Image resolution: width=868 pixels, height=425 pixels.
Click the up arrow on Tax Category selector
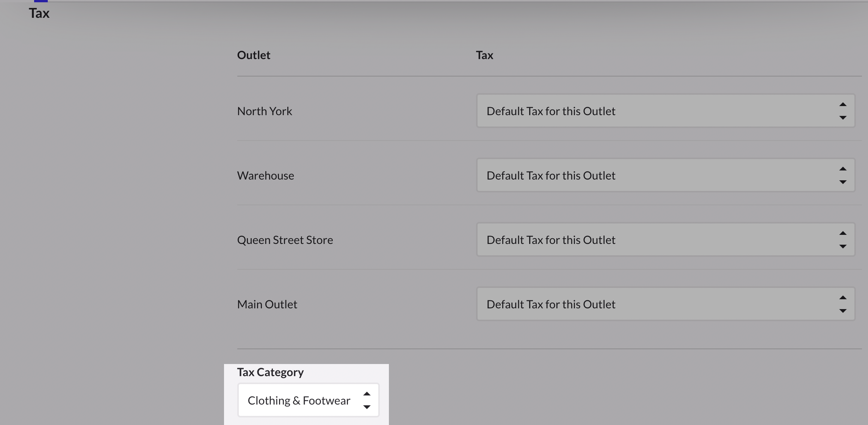[367, 394]
